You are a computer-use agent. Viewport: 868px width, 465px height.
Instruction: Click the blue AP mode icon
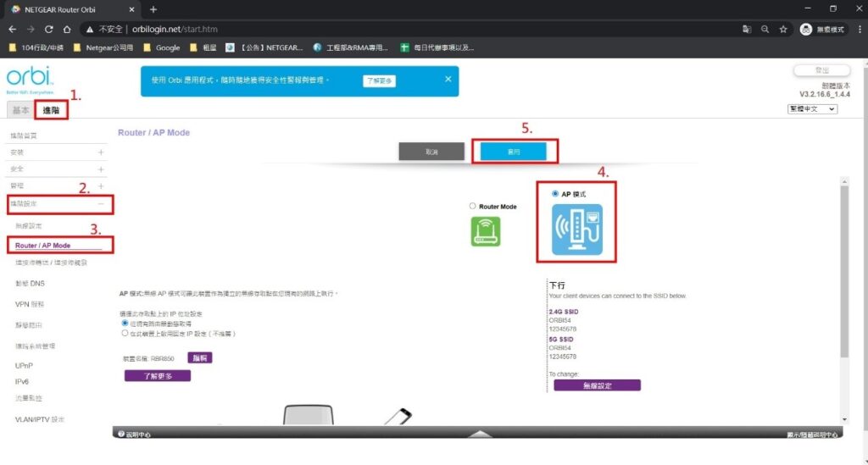578,229
